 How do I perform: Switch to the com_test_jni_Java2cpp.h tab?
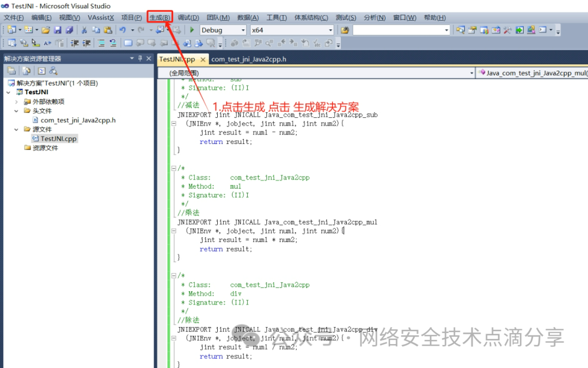(x=249, y=59)
